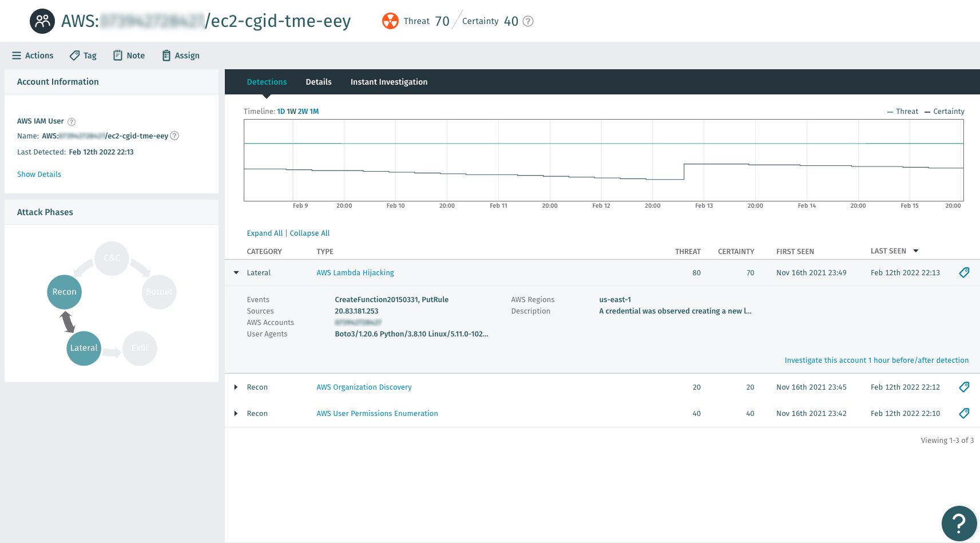Click Expand All detections
Screen dimensions: 980x543
[265, 233]
